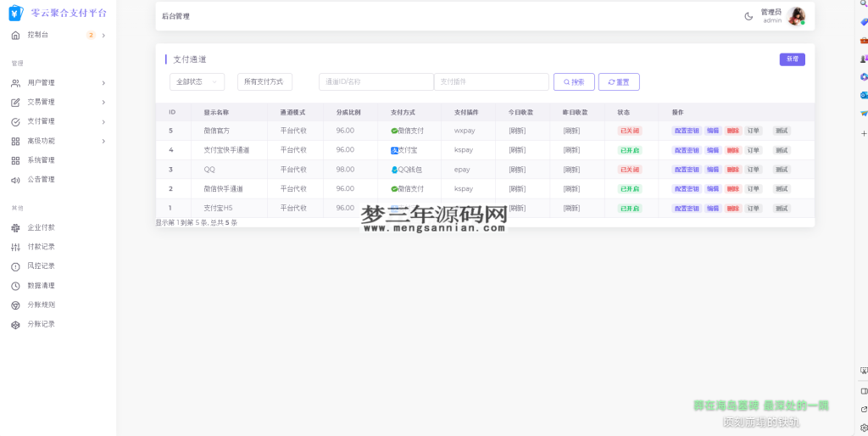Image resolution: width=868 pixels, height=436 pixels.
Task: Expand the 高级功能 submenu chevron
Action: point(103,142)
